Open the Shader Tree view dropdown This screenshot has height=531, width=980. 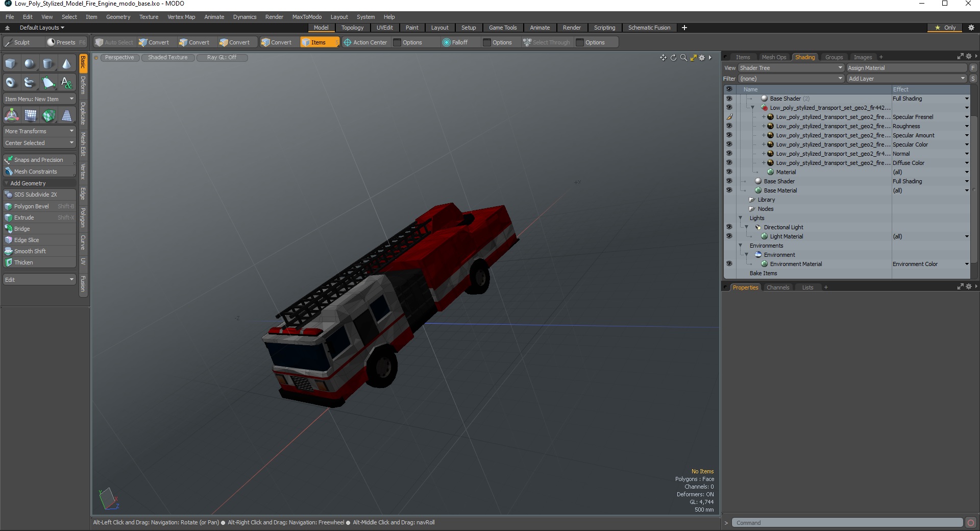pos(791,68)
